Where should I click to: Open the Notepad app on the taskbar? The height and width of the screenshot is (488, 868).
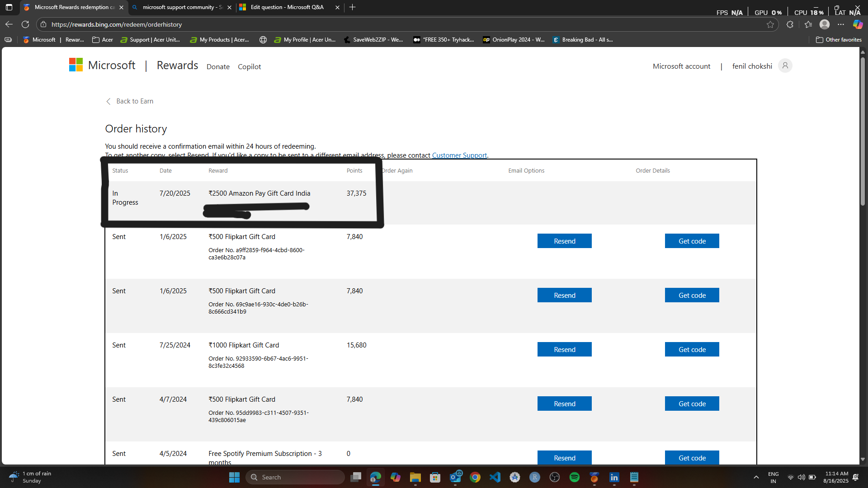coord(634,477)
